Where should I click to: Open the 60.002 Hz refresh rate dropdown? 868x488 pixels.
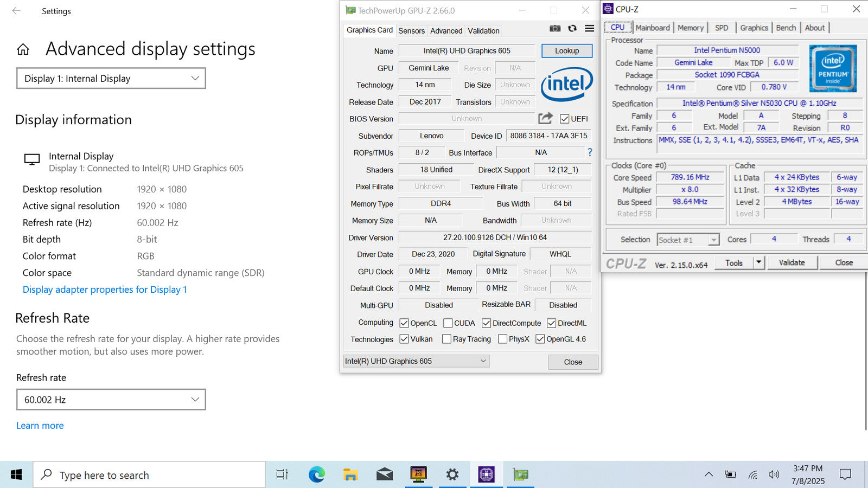pos(111,400)
